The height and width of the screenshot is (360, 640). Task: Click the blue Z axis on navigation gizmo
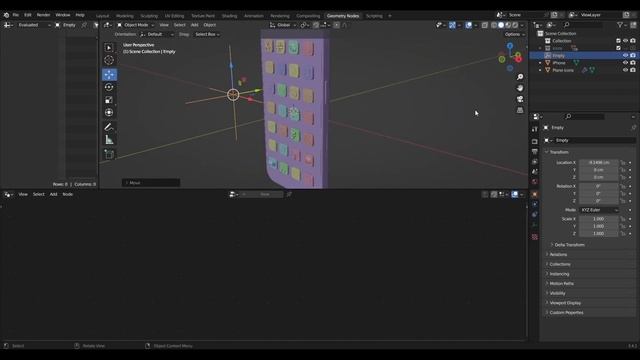(510, 46)
